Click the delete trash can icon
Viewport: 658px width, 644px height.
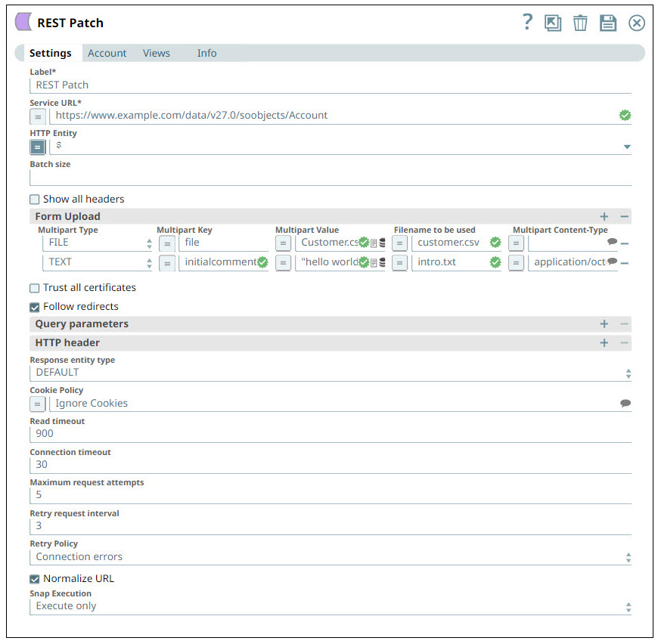click(x=580, y=23)
